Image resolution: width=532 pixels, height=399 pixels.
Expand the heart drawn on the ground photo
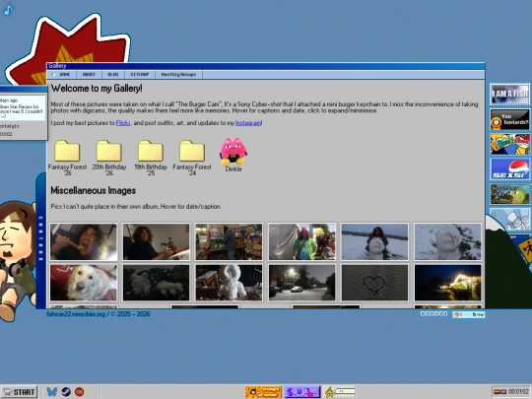pyautogui.click(x=374, y=283)
